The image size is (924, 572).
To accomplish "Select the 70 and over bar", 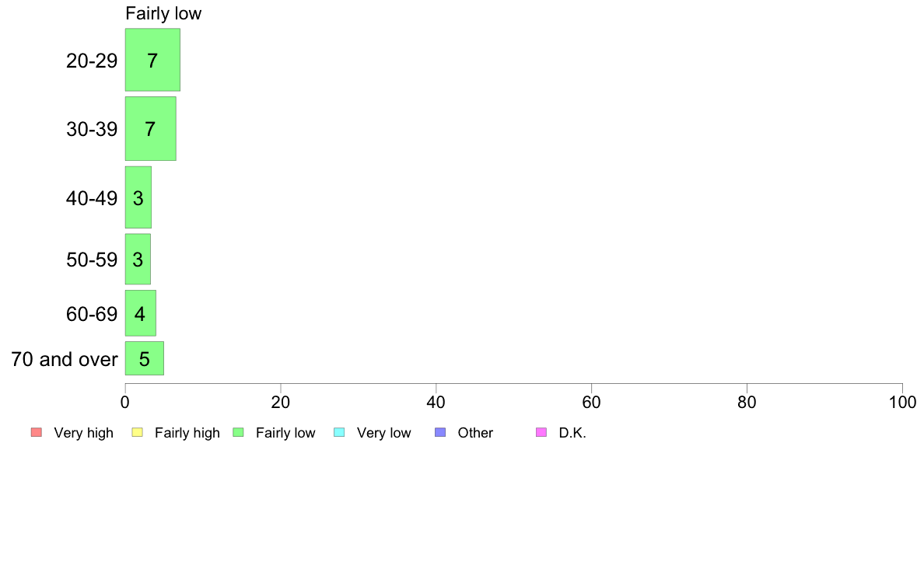I will [x=145, y=358].
